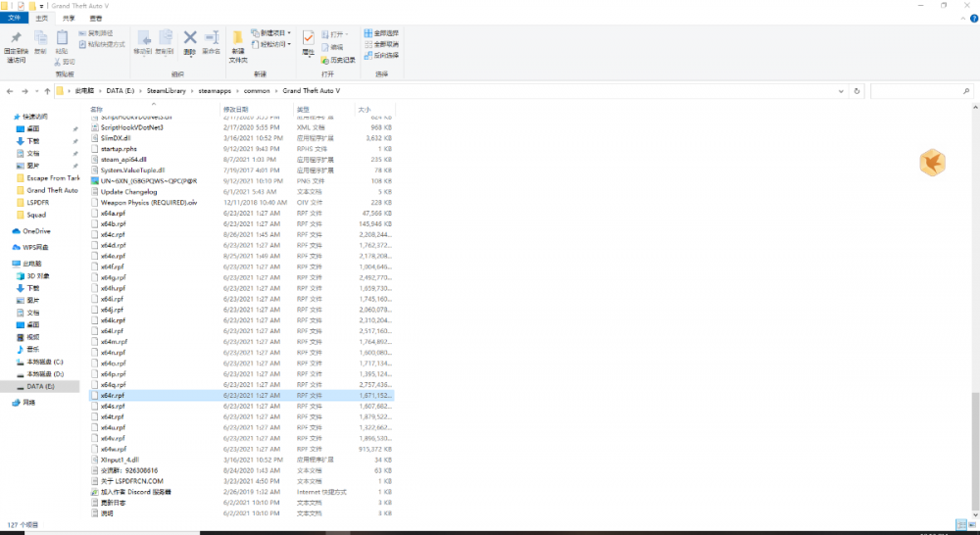
Task: Switch to details view layout button
Action: click(x=961, y=525)
